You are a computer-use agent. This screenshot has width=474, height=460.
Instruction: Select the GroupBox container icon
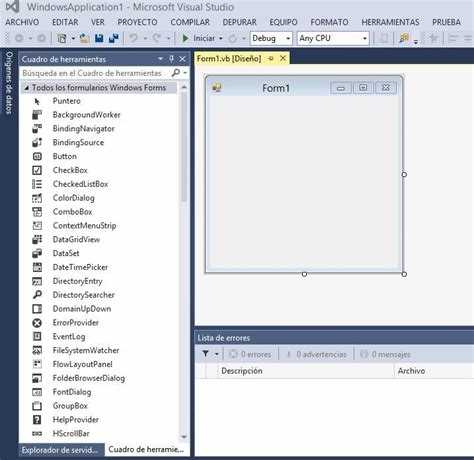pos(37,406)
